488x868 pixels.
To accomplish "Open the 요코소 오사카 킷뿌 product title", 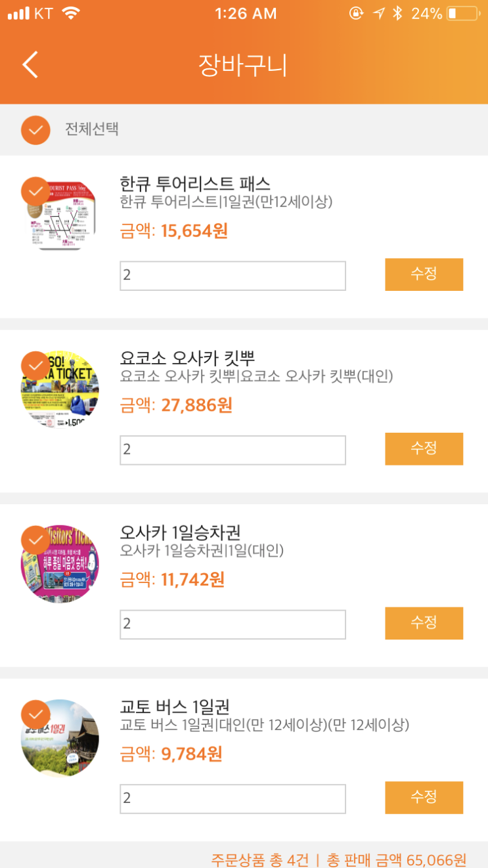I will coord(187,358).
